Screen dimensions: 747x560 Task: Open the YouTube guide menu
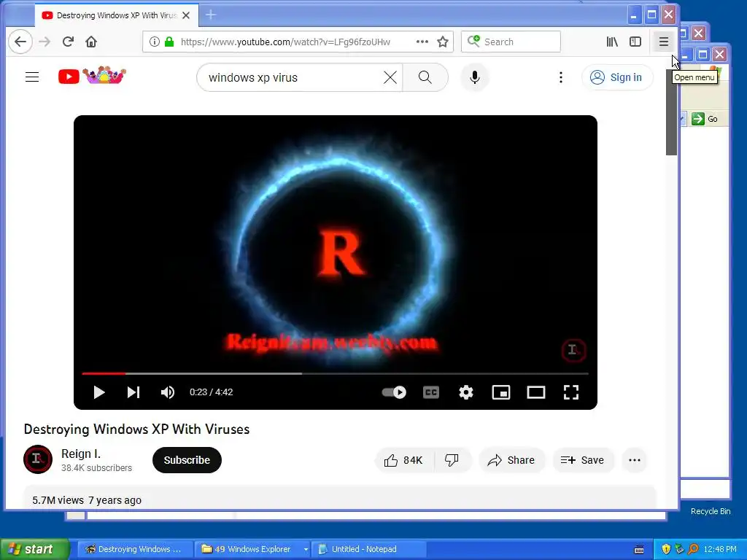32,77
